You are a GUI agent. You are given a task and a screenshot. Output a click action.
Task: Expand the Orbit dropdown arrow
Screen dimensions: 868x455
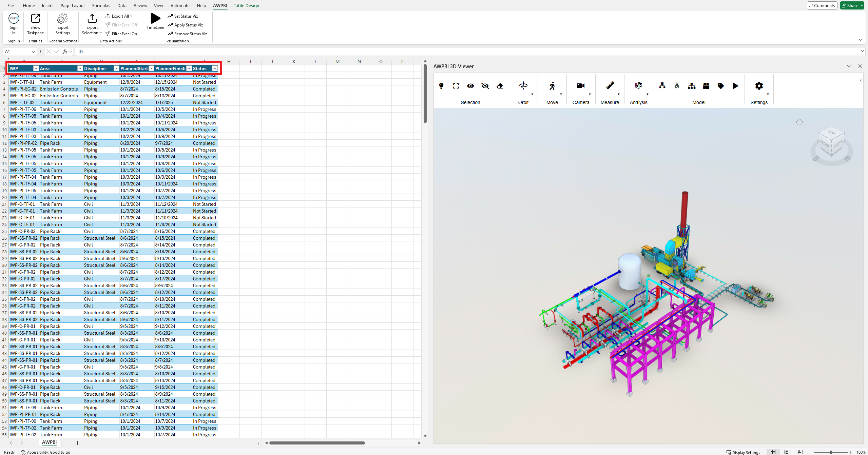point(532,94)
